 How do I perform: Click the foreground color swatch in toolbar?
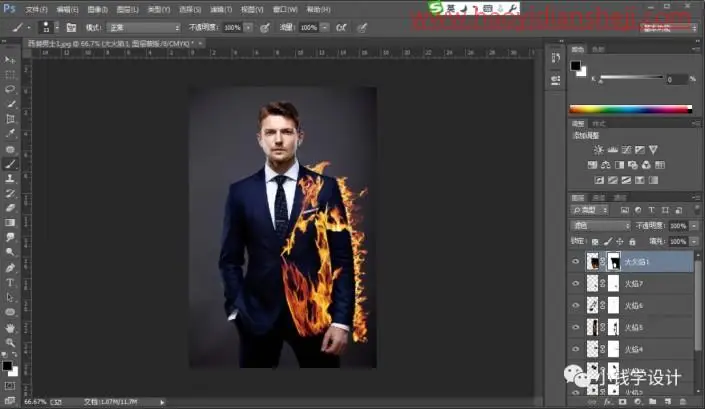click(x=7, y=366)
